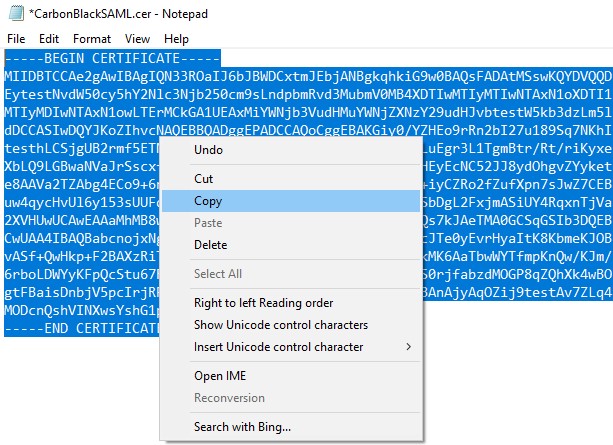Click the line starting with MIIDBTCCAe2gAwIBAgIQN33
Image resolution: width=613 pixels, height=445 pixels.
pos(308,76)
